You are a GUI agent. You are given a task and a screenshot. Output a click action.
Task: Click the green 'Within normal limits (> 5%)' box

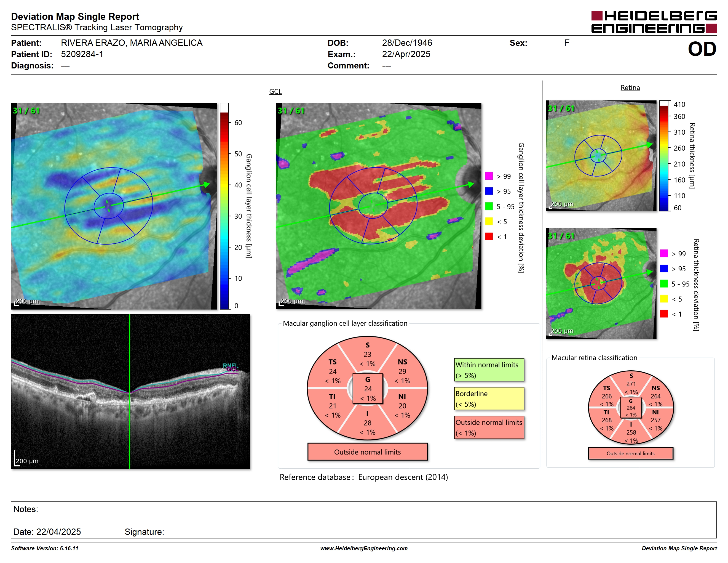click(x=489, y=370)
